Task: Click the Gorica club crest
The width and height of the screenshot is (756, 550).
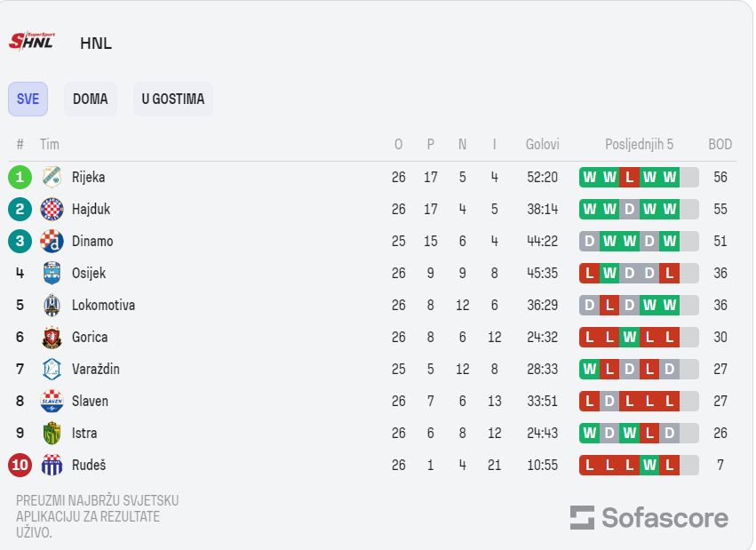Action: [x=52, y=337]
